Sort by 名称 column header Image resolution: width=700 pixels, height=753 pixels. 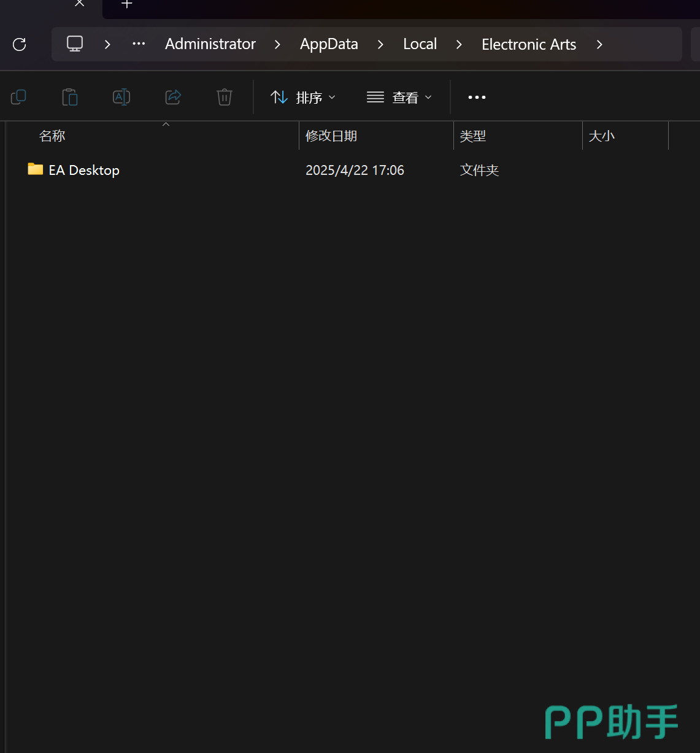coord(52,136)
